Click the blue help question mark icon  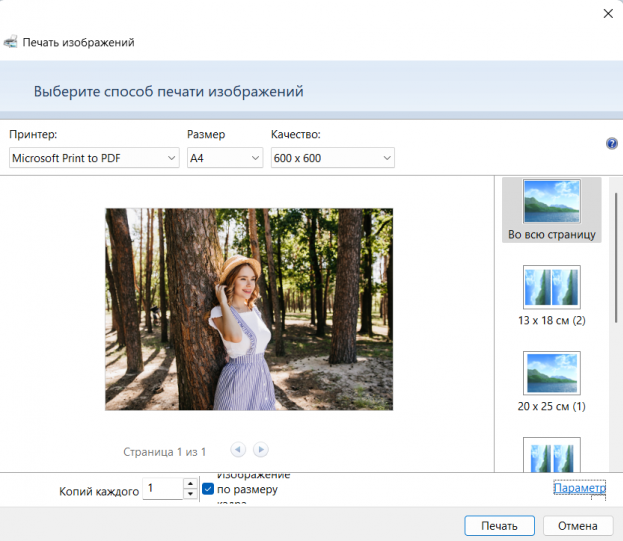point(612,144)
